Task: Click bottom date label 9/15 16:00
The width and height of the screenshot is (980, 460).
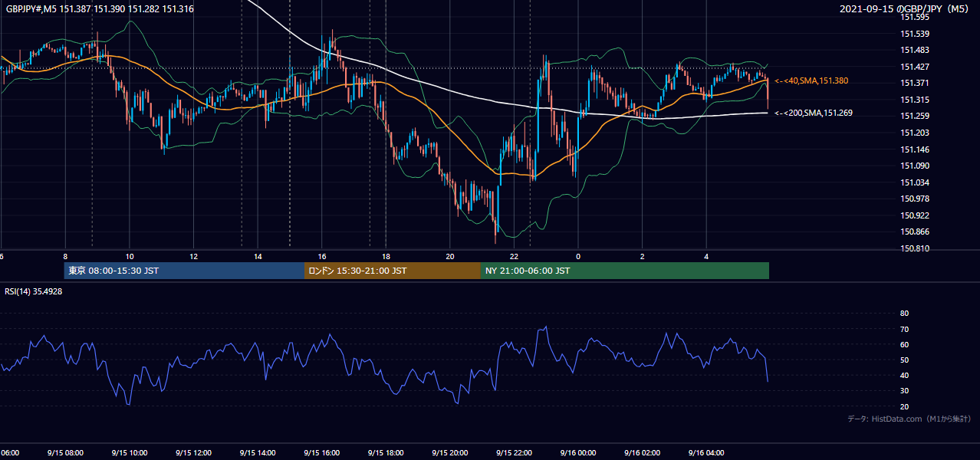Action: [x=321, y=452]
